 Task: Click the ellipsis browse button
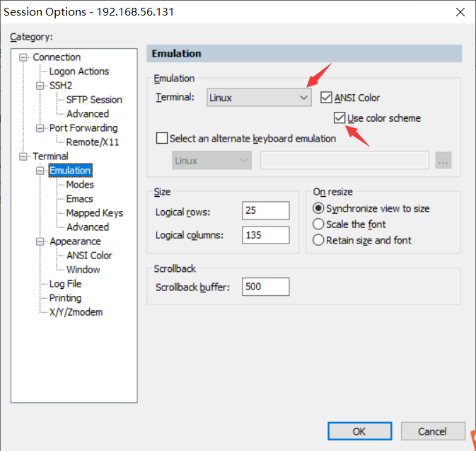click(443, 161)
